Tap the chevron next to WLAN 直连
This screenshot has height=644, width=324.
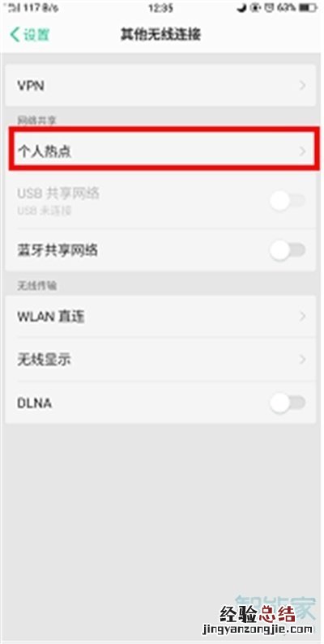[x=303, y=316]
